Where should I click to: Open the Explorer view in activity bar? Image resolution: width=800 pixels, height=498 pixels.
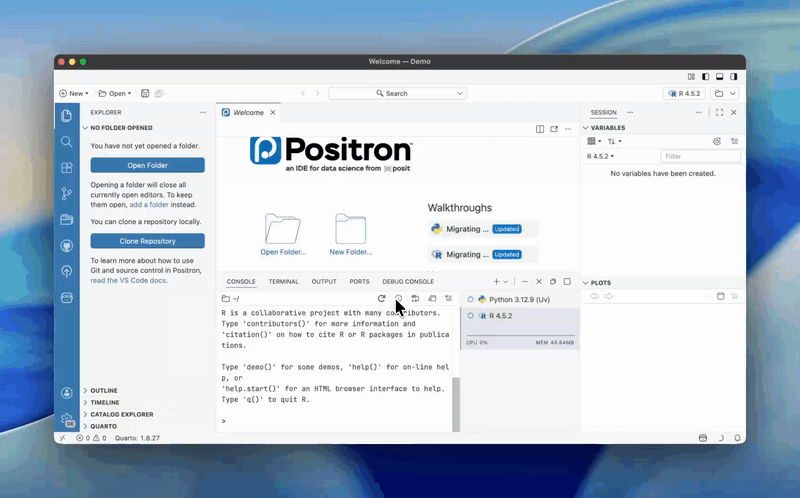point(66,116)
